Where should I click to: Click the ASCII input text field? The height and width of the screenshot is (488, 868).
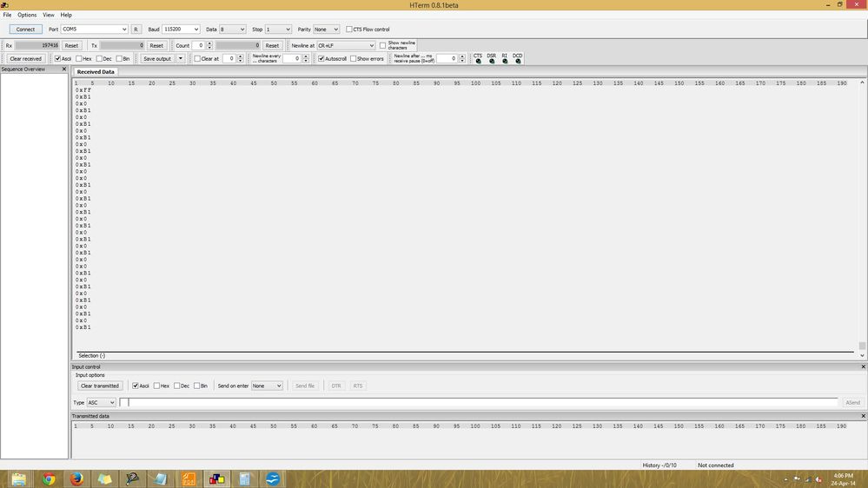pyautogui.click(x=479, y=402)
